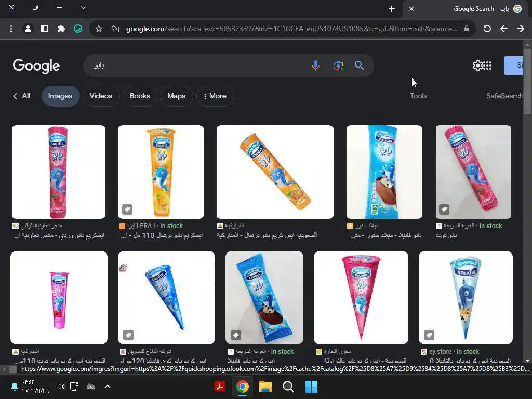Open the Tools filter options

pos(418,96)
